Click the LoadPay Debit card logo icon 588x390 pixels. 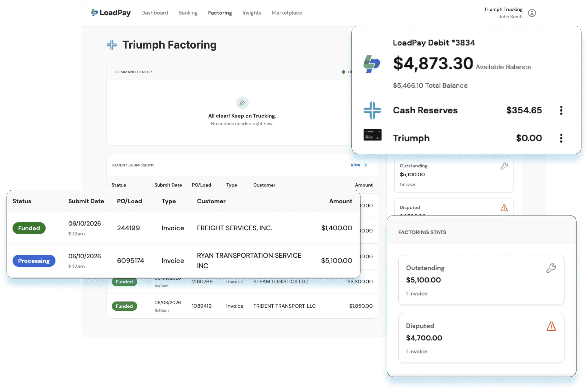[372, 64]
